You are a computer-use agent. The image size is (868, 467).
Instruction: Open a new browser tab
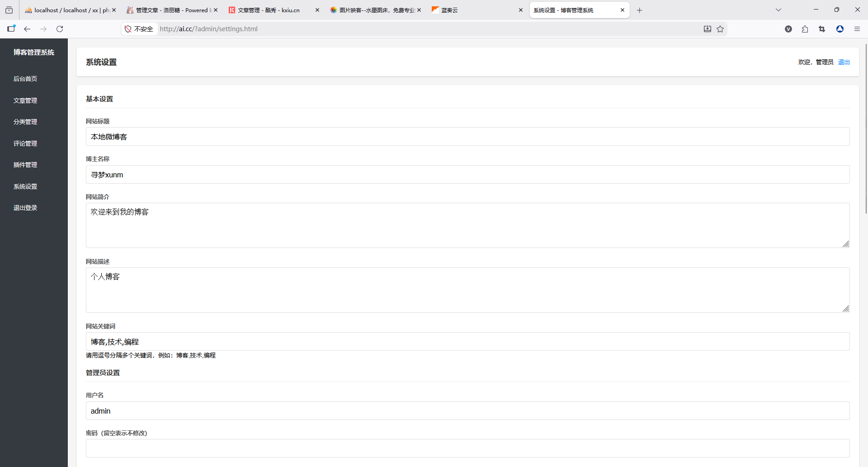point(639,10)
